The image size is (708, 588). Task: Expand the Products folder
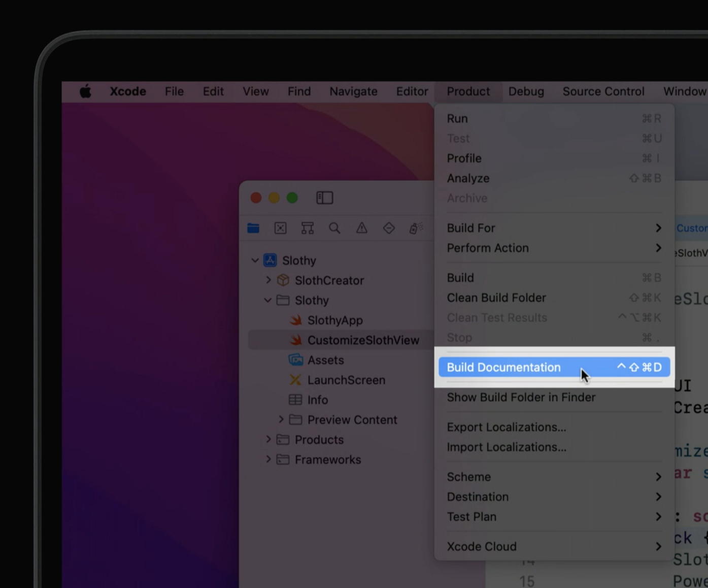(268, 439)
